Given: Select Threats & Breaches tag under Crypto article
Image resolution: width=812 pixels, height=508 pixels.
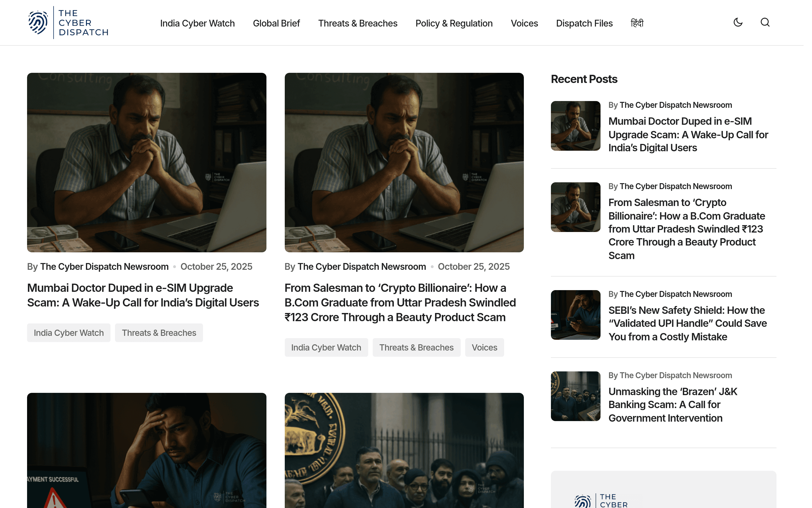Looking at the screenshot, I should 416,347.
